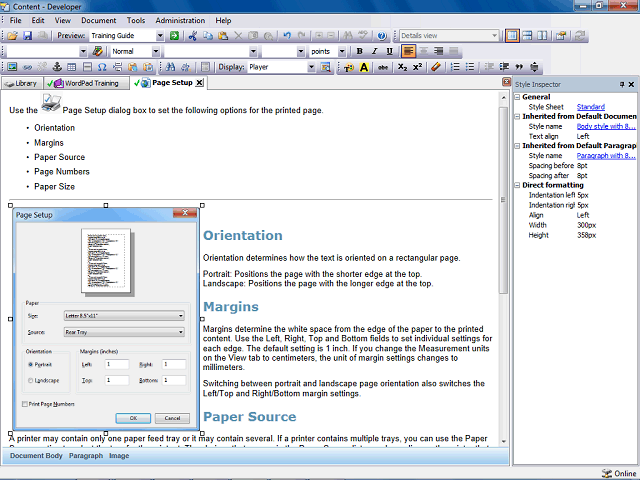Toggle underline formatting
640x480 pixels.
pyautogui.click(x=389, y=51)
